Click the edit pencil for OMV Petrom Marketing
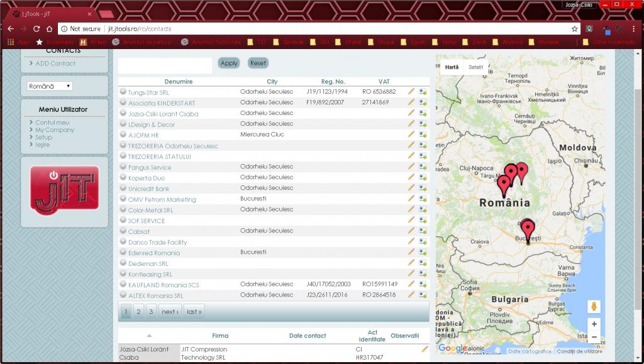The image size is (644, 364). (411, 199)
